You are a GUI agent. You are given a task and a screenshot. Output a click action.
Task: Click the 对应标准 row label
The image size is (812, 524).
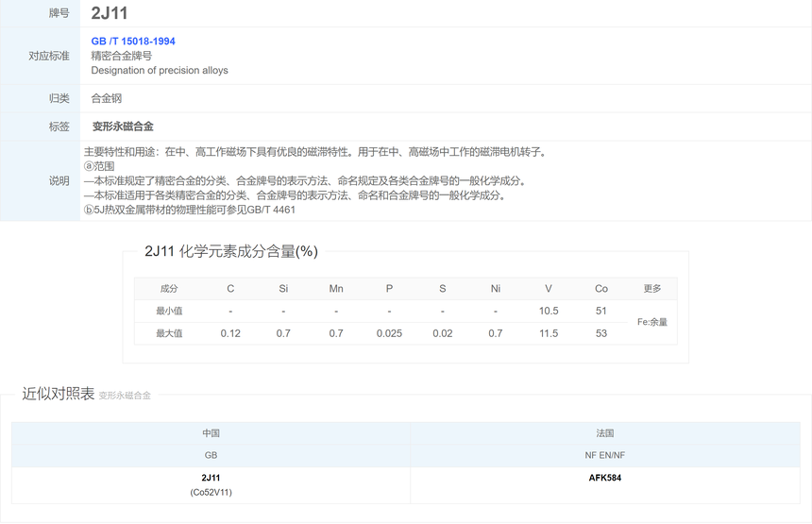49,56
